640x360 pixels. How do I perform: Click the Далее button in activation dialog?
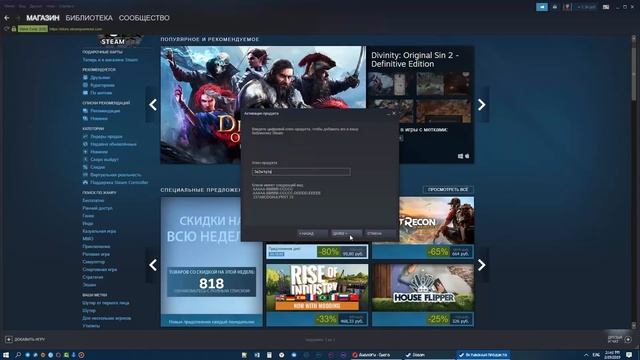(346, 233)
